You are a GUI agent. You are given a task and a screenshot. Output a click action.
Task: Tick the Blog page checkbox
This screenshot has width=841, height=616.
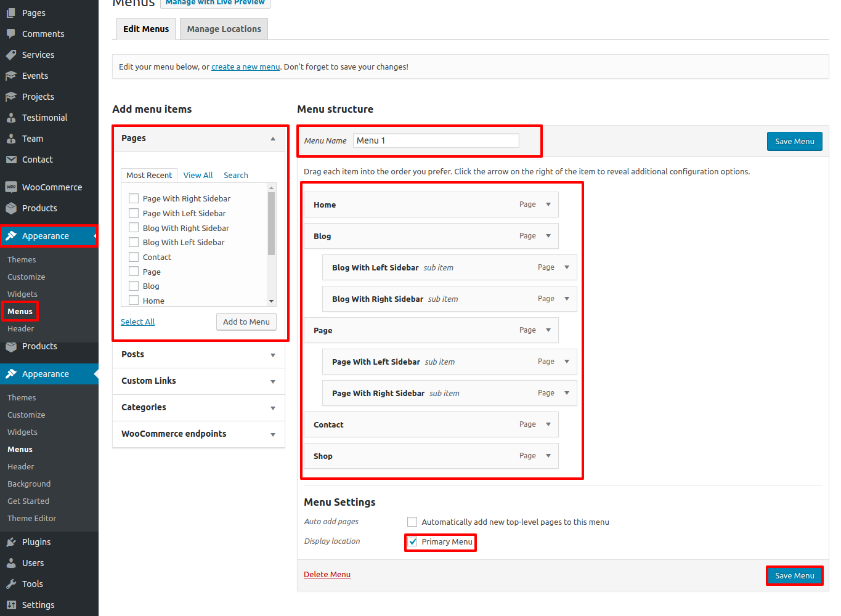point(134,286)
